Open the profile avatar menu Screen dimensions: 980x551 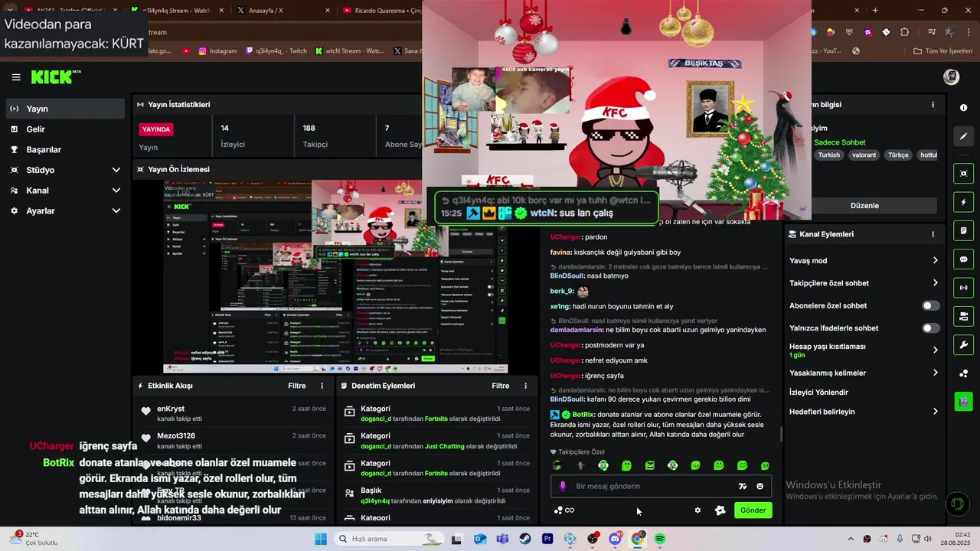[951, 77]
